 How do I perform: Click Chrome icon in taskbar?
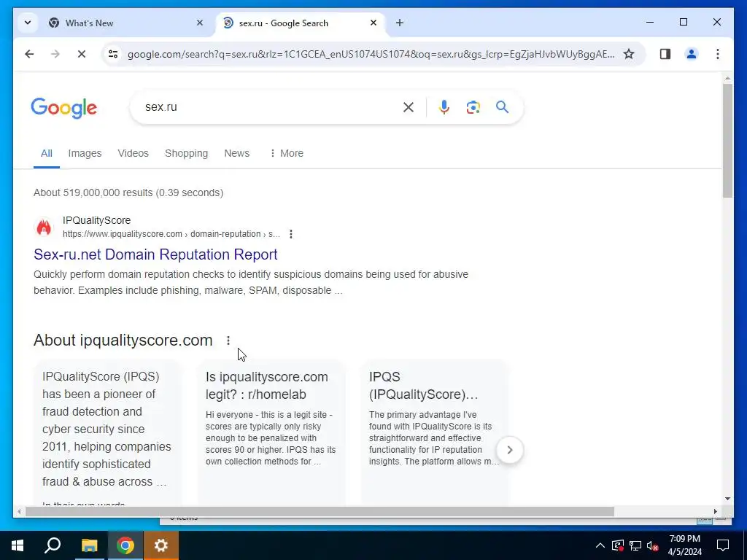tap(125, 545)
